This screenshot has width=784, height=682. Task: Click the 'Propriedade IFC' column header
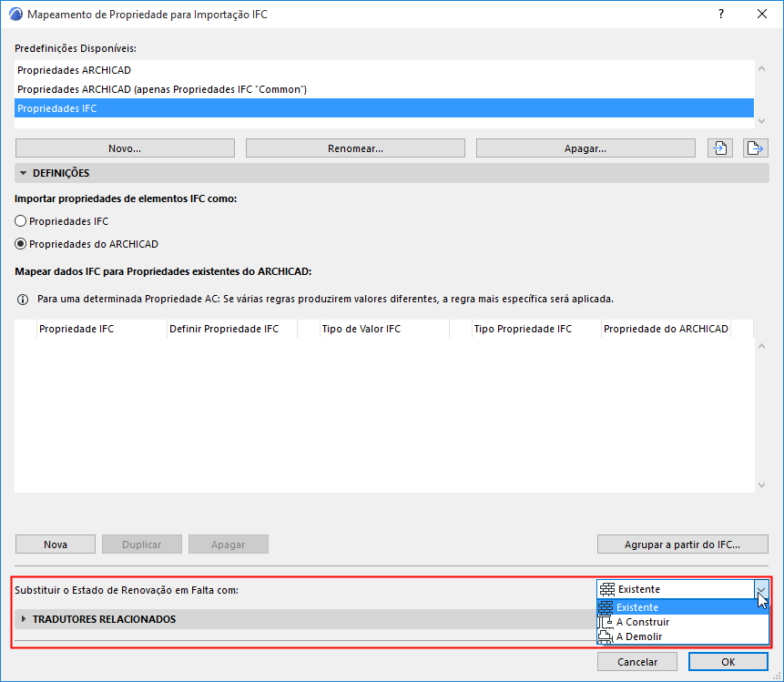click(x=101, y=329)
